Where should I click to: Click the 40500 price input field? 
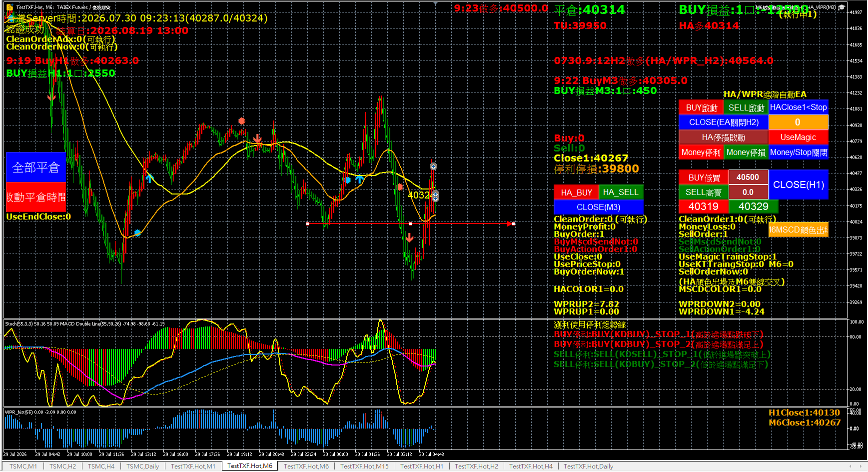coord(748,177)
